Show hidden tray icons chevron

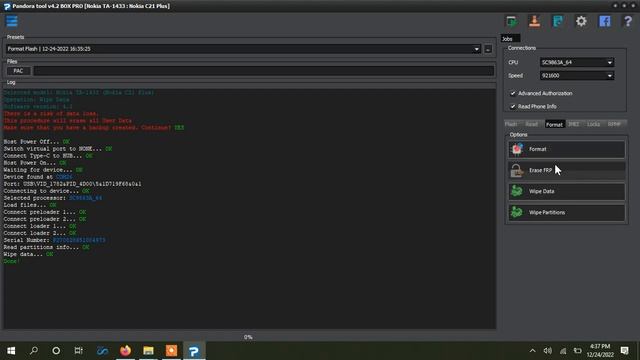click(x=533, y=351)
